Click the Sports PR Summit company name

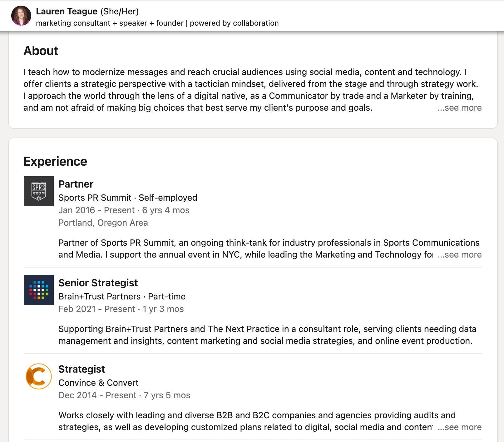pos(94,198)
